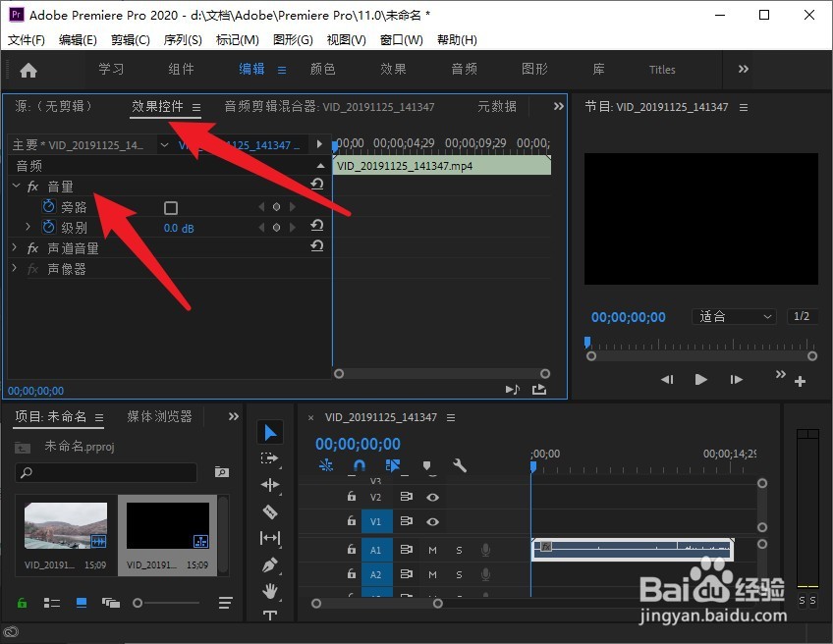Screen dimensions: 833x644
Task: Switch to the 音频 workspace
Action: click(x=464, y=69)
